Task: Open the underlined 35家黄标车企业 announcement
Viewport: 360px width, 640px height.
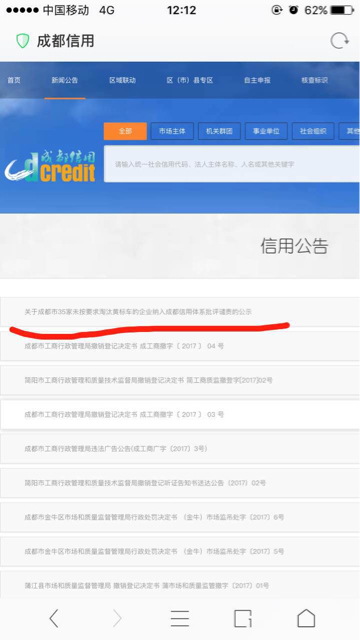Action: point(180,312)
